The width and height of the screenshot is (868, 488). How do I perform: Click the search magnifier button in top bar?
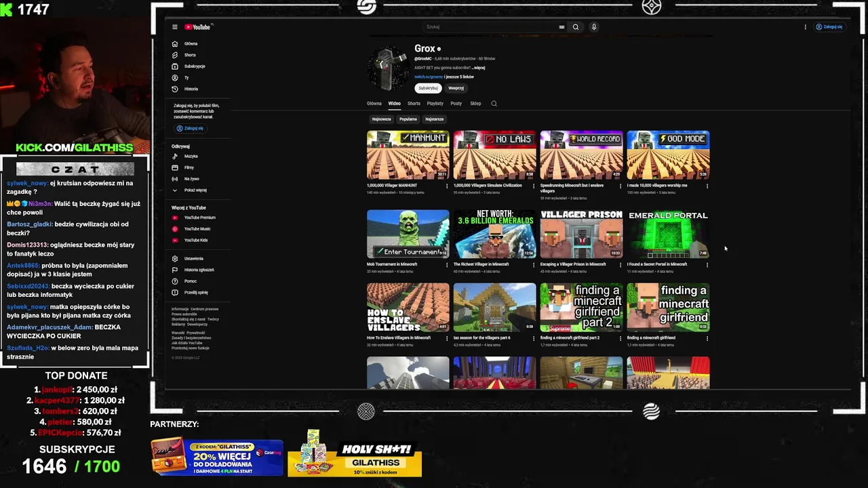click(576, 27)
